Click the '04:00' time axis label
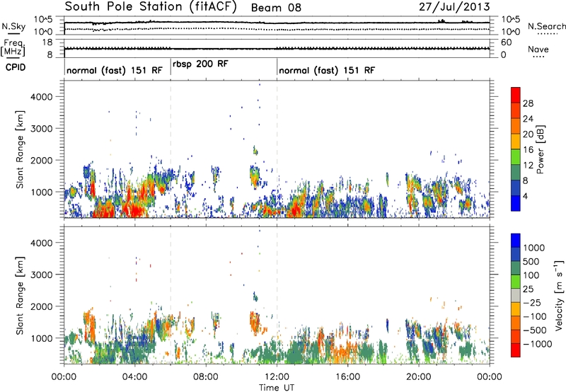This screenshot has width=566, height=392. coord(135,377)
